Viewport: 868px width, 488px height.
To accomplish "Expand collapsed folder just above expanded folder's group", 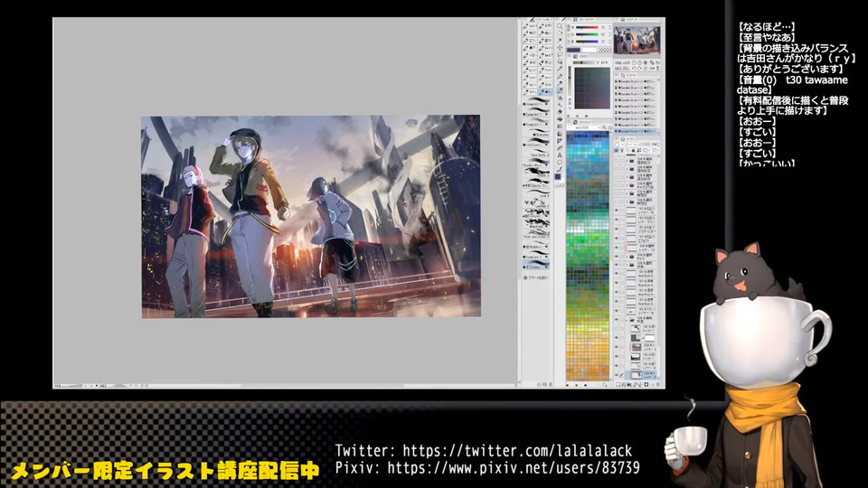I will pyautogui.click(x=627, y=265).
